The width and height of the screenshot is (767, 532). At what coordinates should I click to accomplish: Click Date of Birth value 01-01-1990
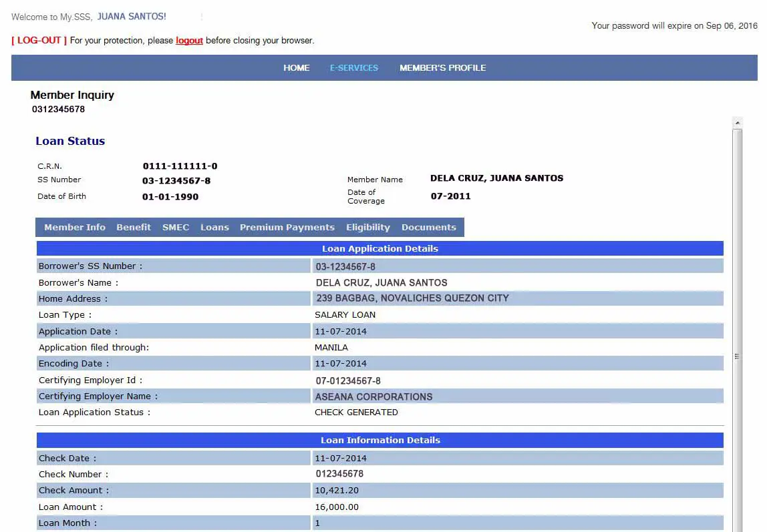tap(170, 197)
